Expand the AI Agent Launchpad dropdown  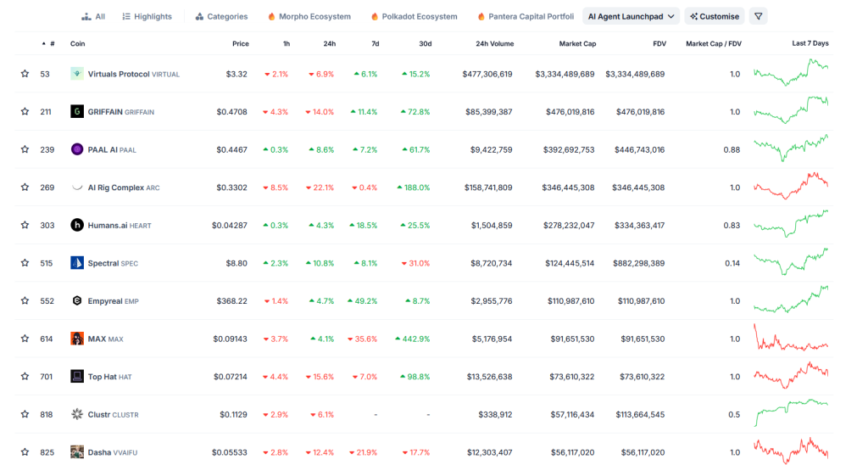(x=631, y=17)
